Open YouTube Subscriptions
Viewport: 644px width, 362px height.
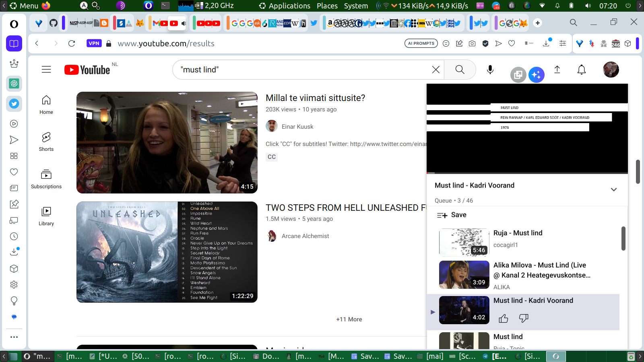point(46,179)
